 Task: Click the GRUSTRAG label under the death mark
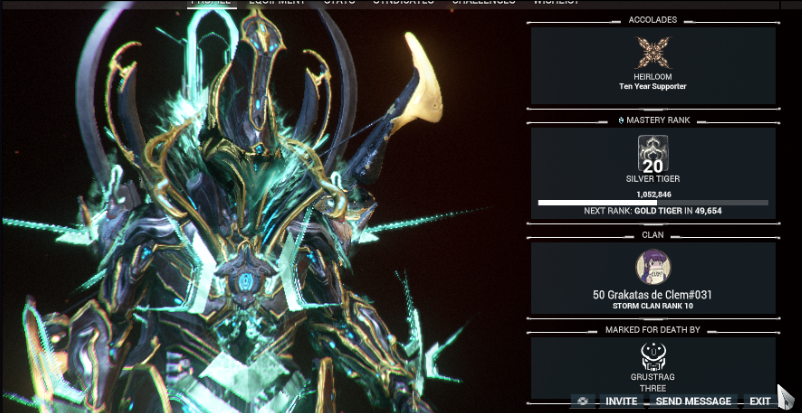653,377
